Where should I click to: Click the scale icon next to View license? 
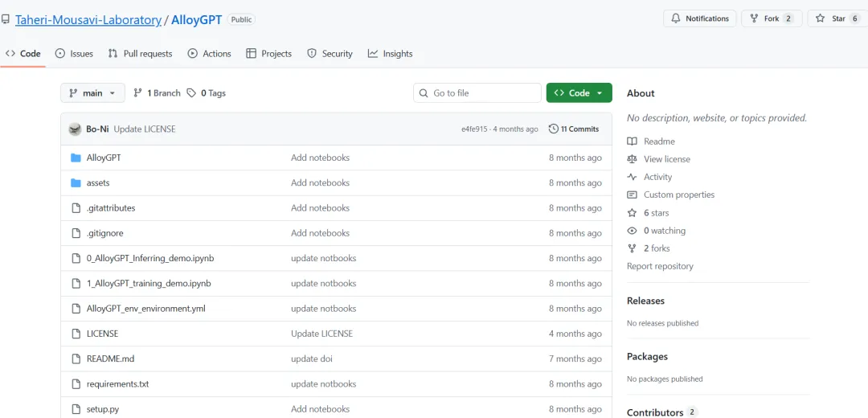click(x=633, y=159)
